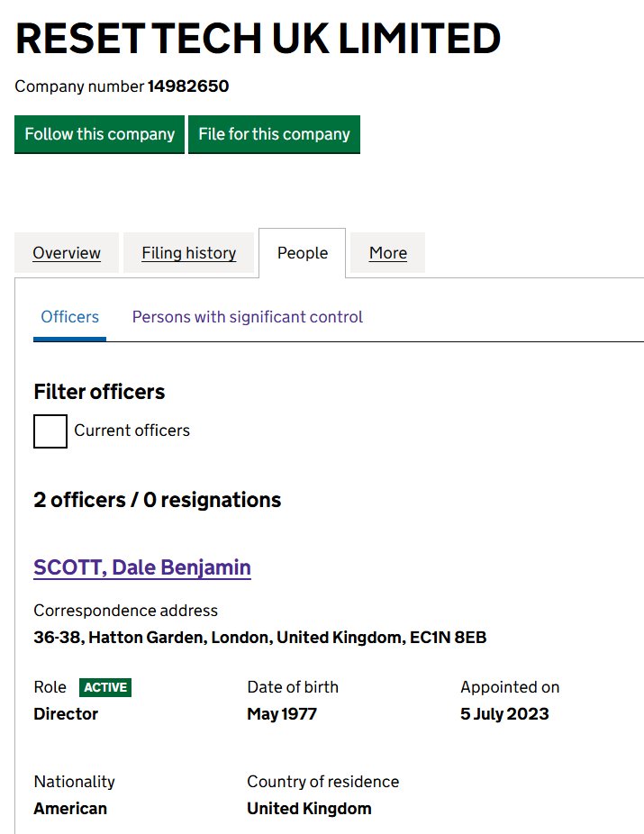
Task: Click the 2 officers / 0 resignations heading
Action: click(x=158, y=500)
